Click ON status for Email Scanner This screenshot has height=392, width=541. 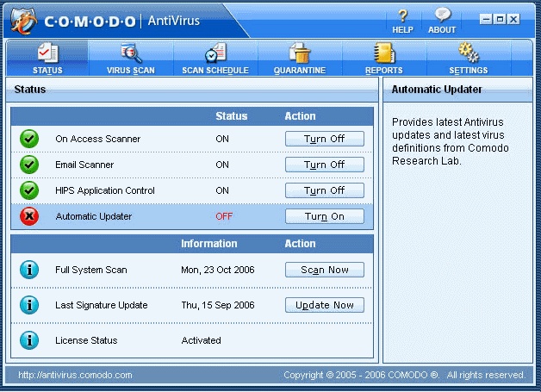point(222,165)
